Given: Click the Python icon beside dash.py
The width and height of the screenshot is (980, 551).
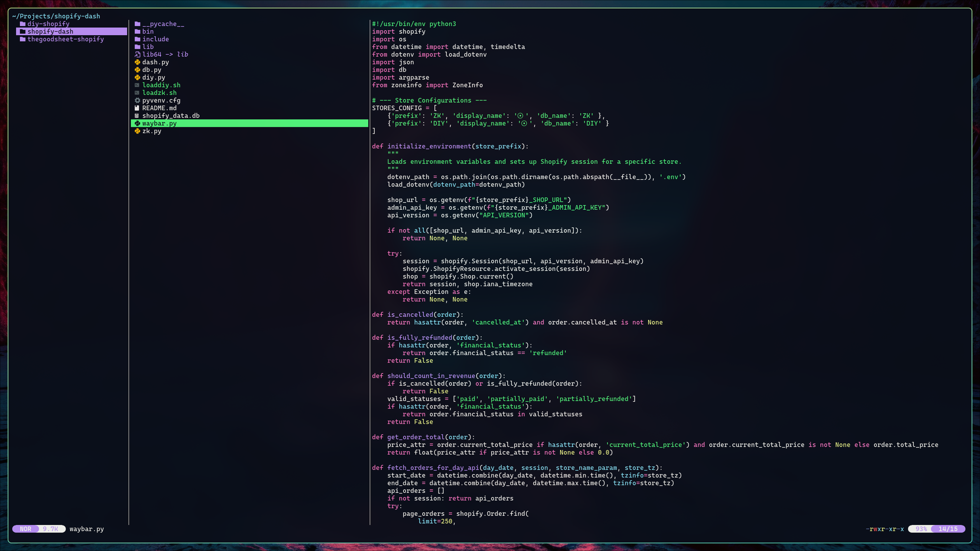Looking at the screenshot, I should pos(138,62).
